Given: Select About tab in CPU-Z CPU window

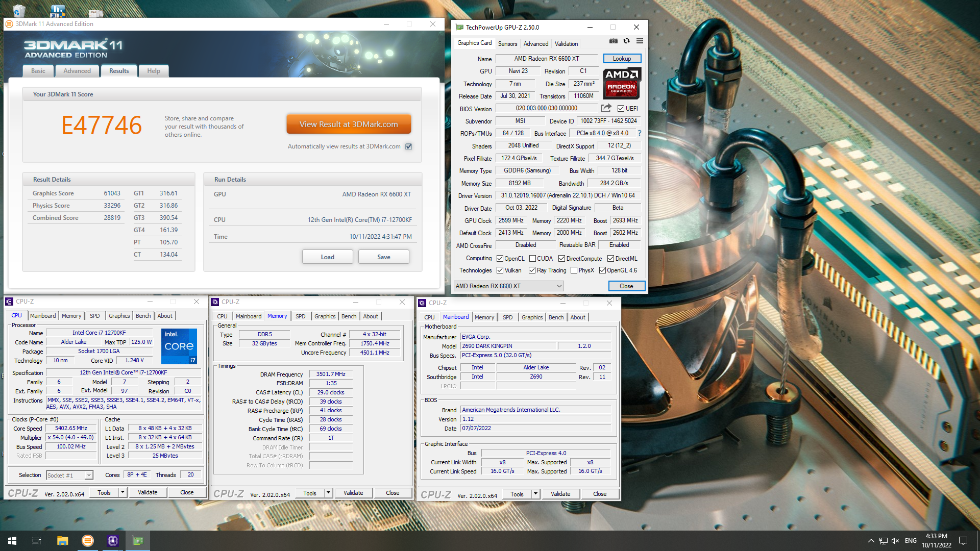Looking at the screenshot, I should click(165, 316).
